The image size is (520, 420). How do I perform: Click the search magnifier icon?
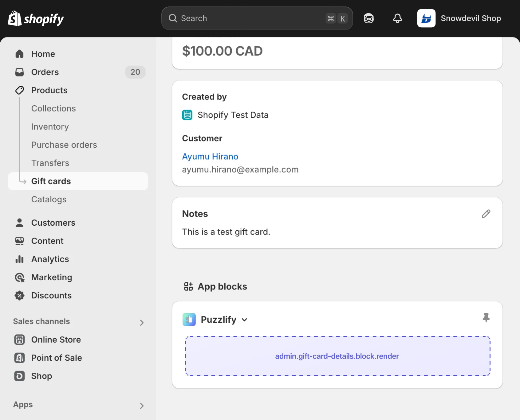(x=173, y=18)
